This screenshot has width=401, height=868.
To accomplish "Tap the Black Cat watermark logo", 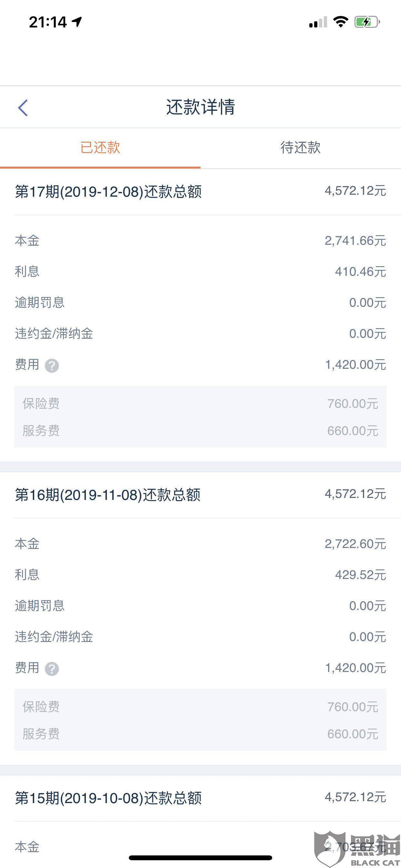I will pos(357,849).
